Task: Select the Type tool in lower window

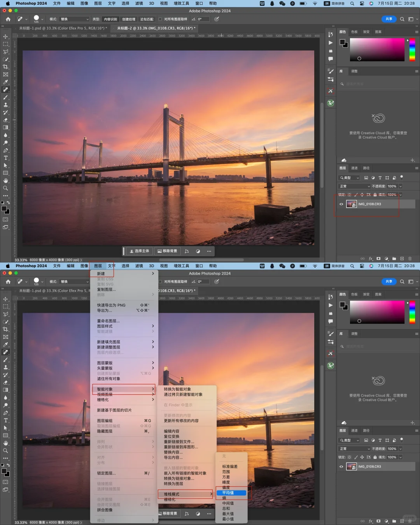Action: click(x=5, y=420)
